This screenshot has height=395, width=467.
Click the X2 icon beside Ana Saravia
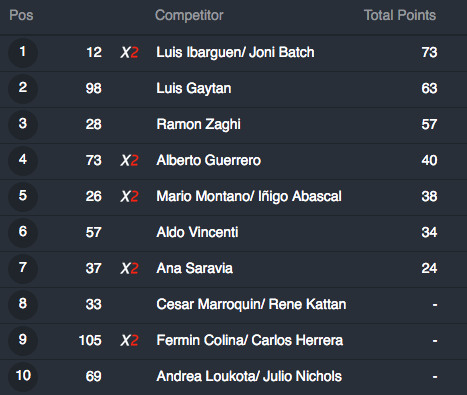point(129,269)
